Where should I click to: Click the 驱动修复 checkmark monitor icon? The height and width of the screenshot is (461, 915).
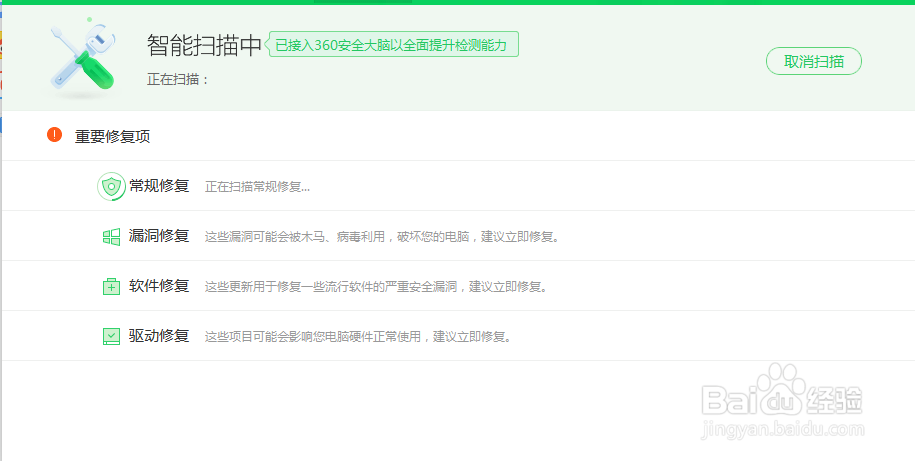click(111, 336)
